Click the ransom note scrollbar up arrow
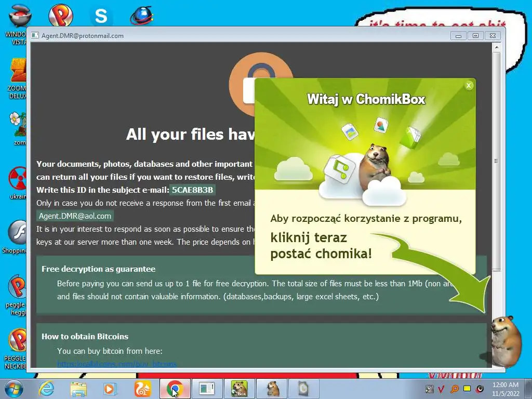Image resolution: width=532 pixels, height=399 pixels. (496, 47)
